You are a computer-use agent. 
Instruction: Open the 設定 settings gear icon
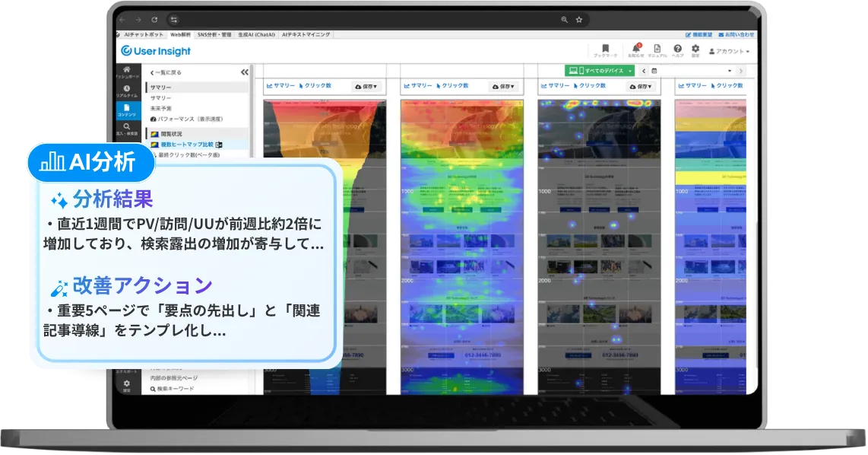coord(695,47)
